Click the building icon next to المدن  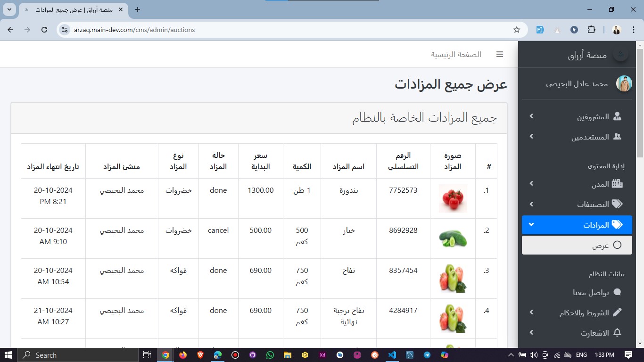click(617, 184)
